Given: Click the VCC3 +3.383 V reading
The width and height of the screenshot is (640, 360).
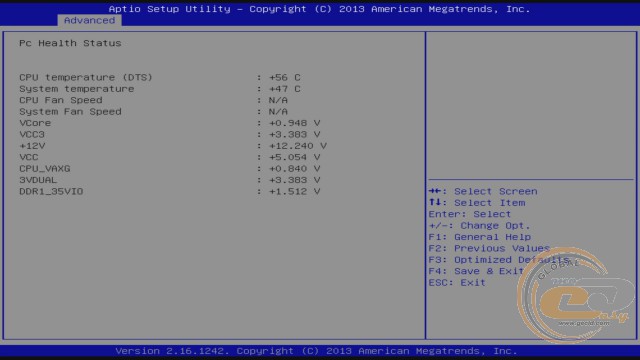Looking at the screenshot, I should click(x=294, y=135).
